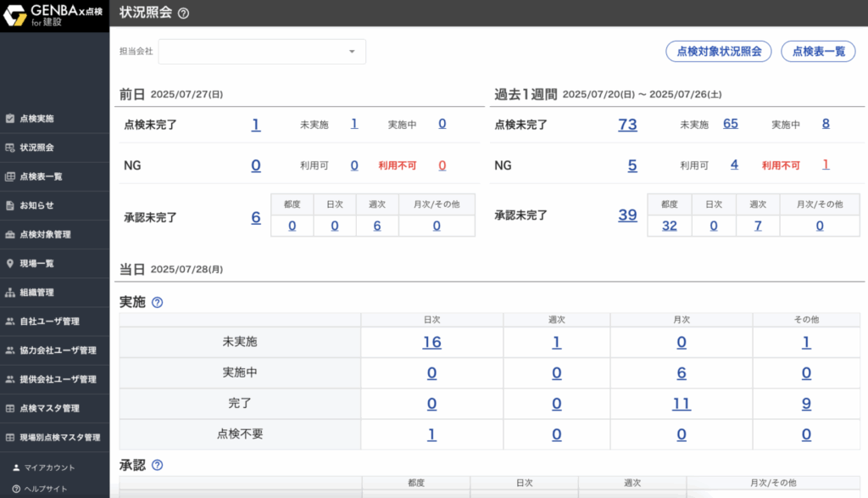Open 過去1週間 点検未完了 count 73
The image size is (868, 498).
pyautogui.click(x=627, y=124)
